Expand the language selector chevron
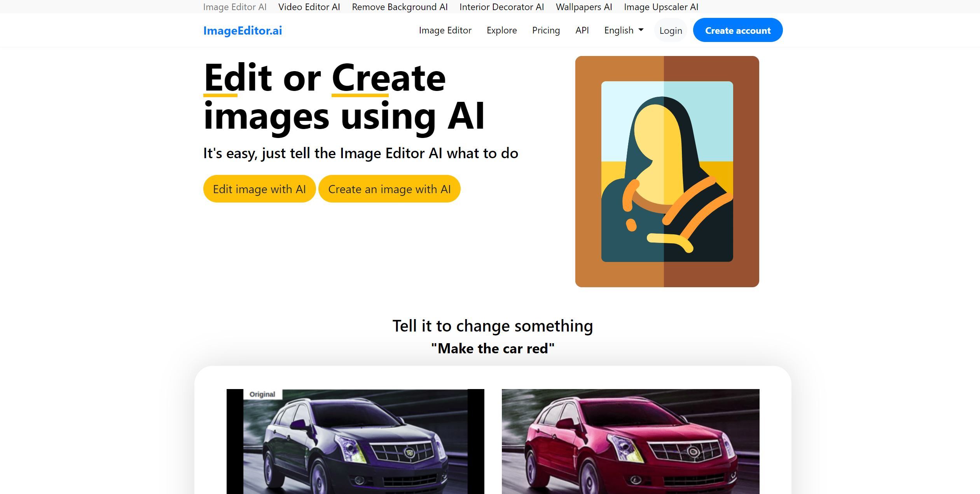This screenshot has width=980, height=494. 641,30
